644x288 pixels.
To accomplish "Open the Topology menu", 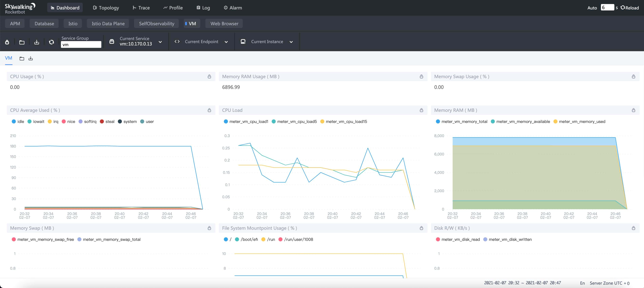I will click(x=106, y=8).
